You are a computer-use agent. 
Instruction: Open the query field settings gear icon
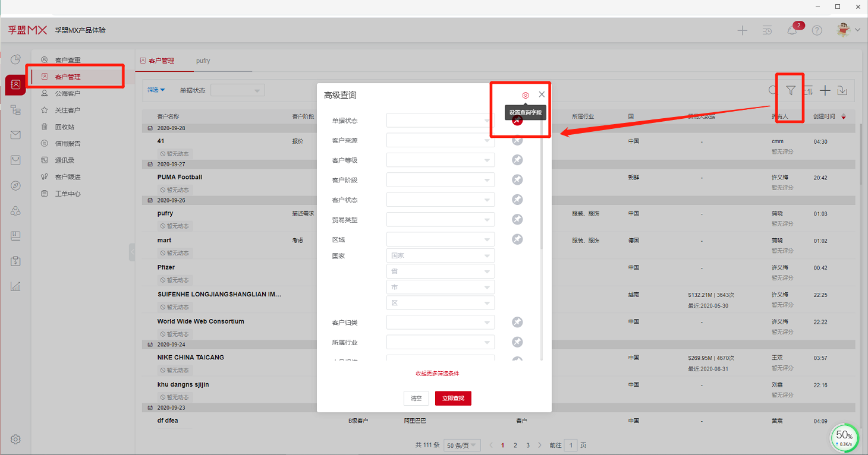[x=526, y=95]
